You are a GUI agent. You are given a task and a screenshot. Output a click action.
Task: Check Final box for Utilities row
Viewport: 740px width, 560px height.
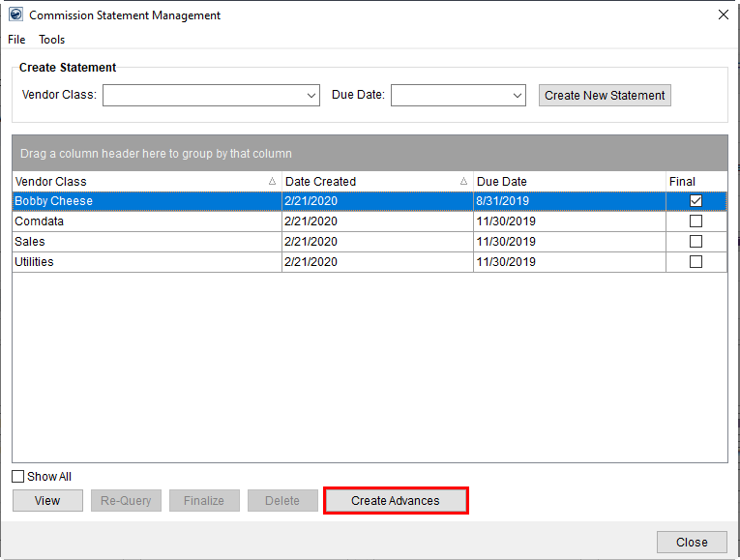pyautogui.click(x=696, y=262)
